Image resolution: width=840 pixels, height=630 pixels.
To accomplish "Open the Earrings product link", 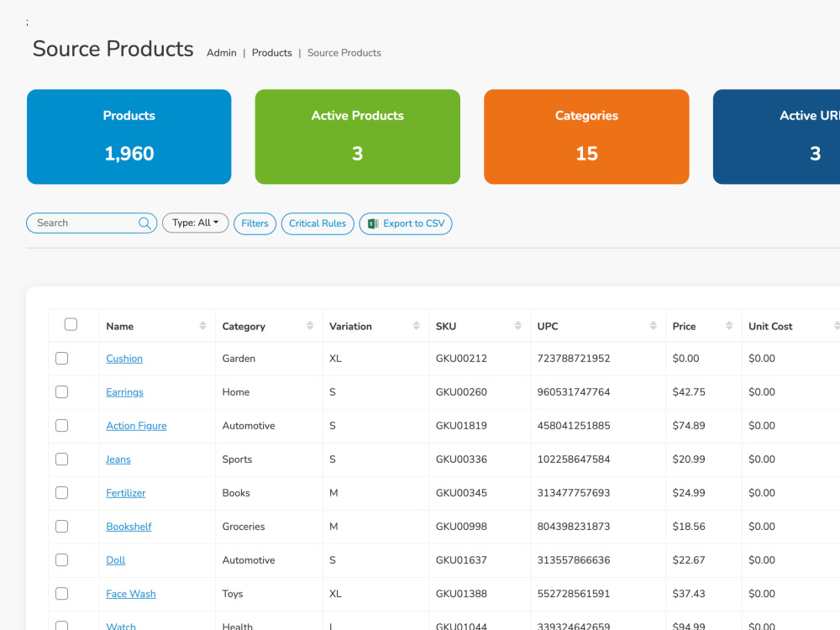I will click(125, 392).
